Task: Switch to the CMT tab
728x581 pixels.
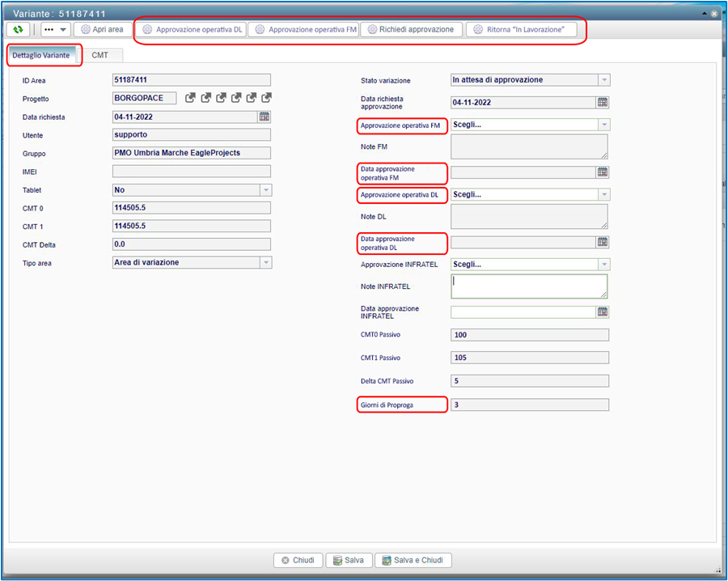Action: (x=100, y=55)
